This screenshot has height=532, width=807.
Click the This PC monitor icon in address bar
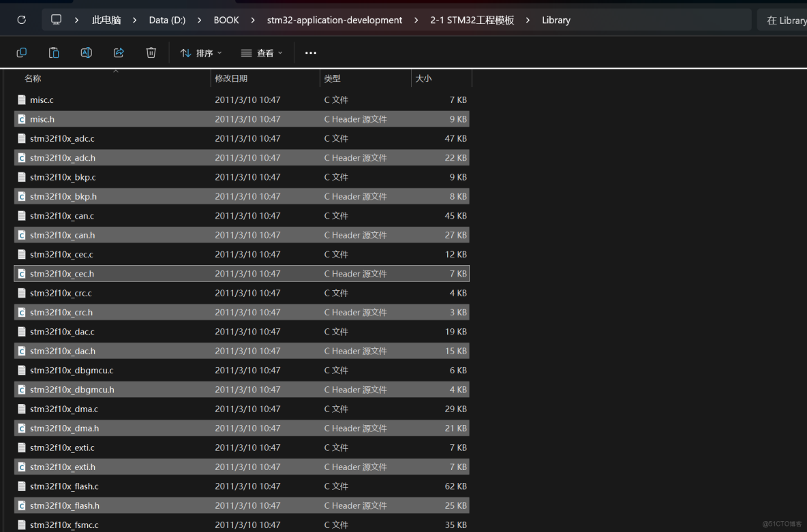pyautogui.click(x=56, y=20)
